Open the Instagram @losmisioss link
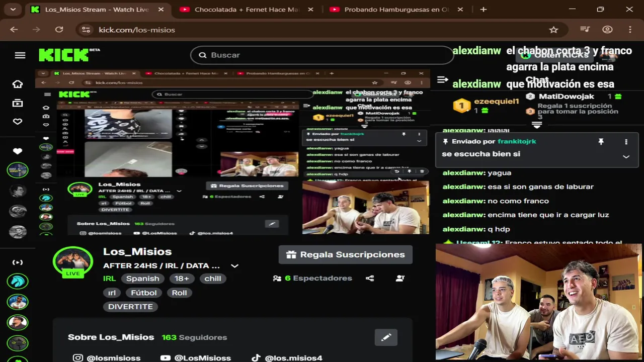This screenshot has width=644, height=362. click(x=107, y=358)
